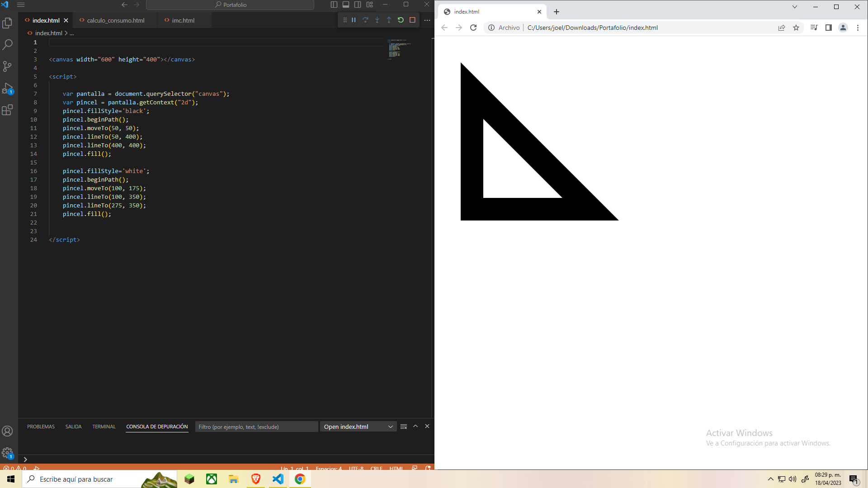Open the editor More Actions ellipsis menu
Viewport: 868px width, 488px height.
click(427, 20)
